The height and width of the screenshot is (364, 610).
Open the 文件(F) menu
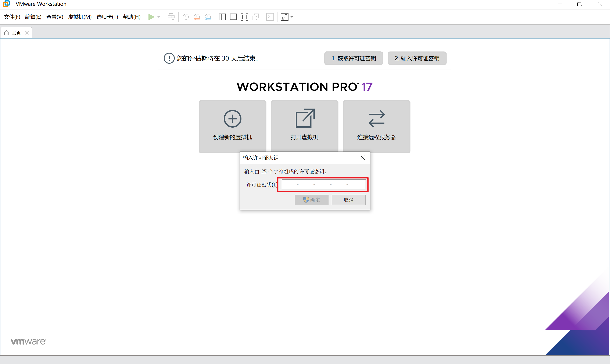point(12,17)
